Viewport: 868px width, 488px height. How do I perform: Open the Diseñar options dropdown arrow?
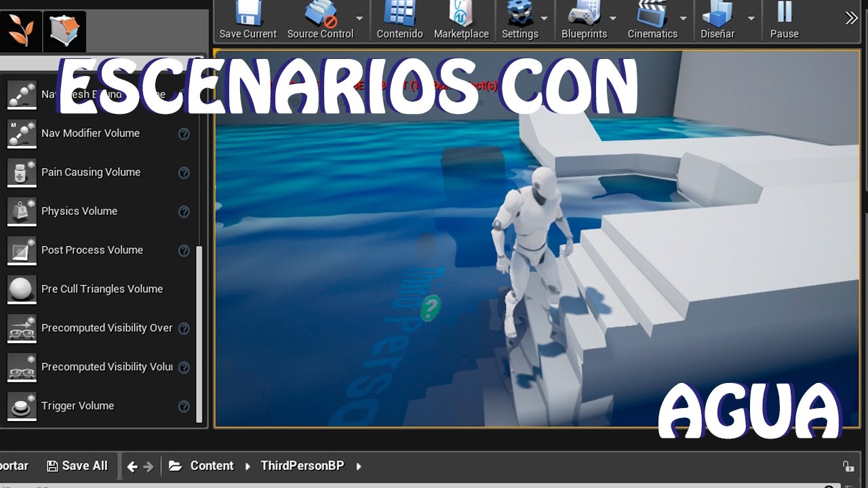point(751,19)
